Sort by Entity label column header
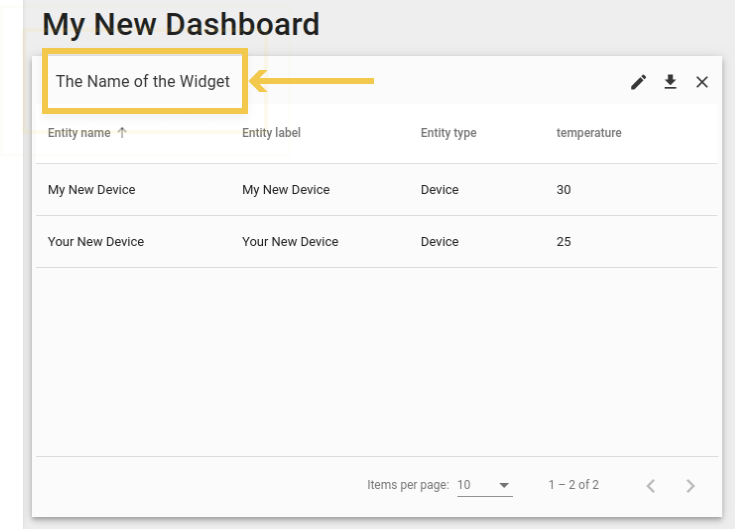735x529 pixels. tap(271, 133)
